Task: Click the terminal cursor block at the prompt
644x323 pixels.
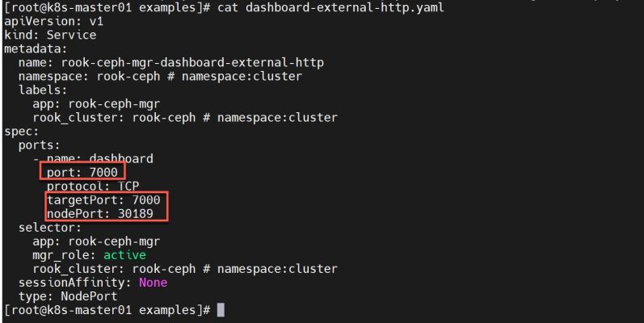Action: pos(221,310)
